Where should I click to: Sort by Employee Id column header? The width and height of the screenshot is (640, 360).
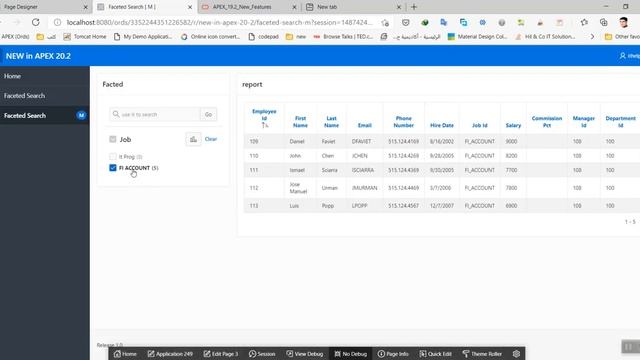click(x=264, y=115)
